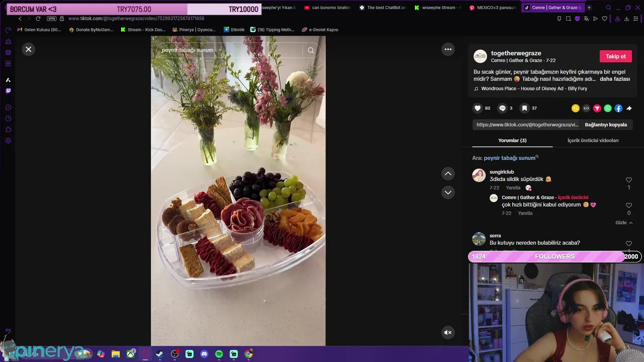
Task: Switch to 'wiseephe Stream' Kick tab
Action: [x=438, y=8]
